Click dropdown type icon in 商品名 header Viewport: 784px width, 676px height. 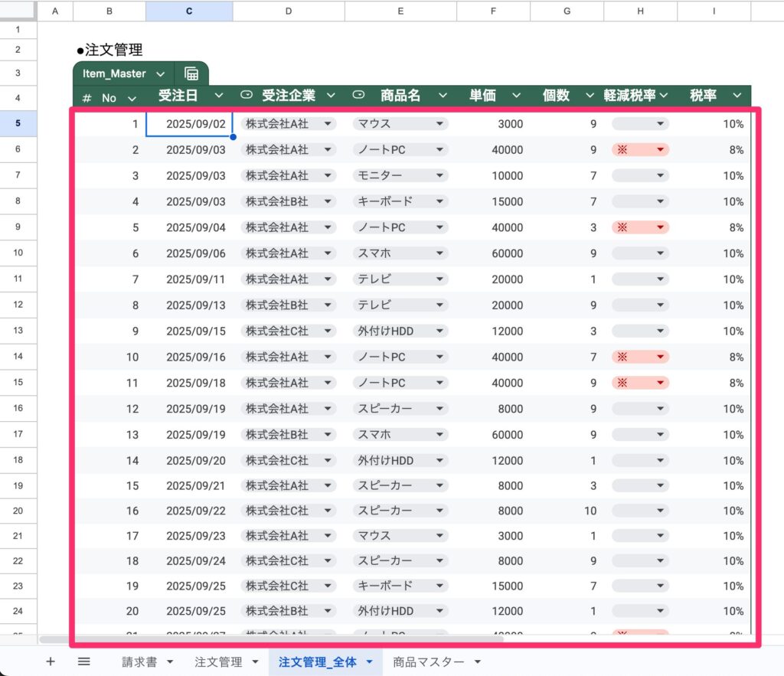358,96
